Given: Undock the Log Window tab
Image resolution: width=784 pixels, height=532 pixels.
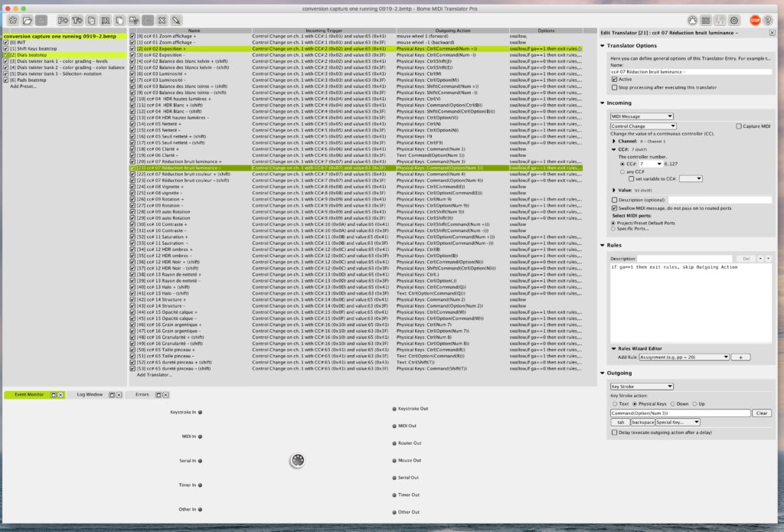Looking at the screenshot, I should [112, 395].
